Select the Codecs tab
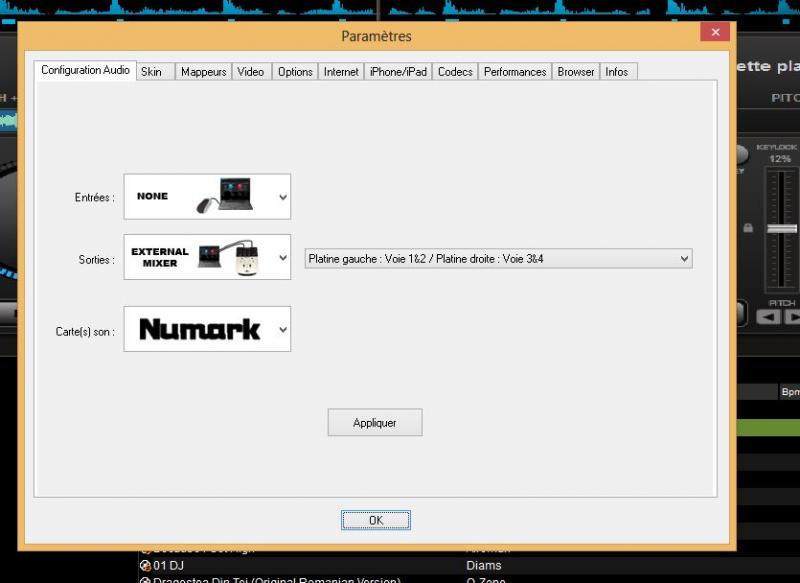The height and width of the screenshot is (583, 800). click(x=455, y=72)
